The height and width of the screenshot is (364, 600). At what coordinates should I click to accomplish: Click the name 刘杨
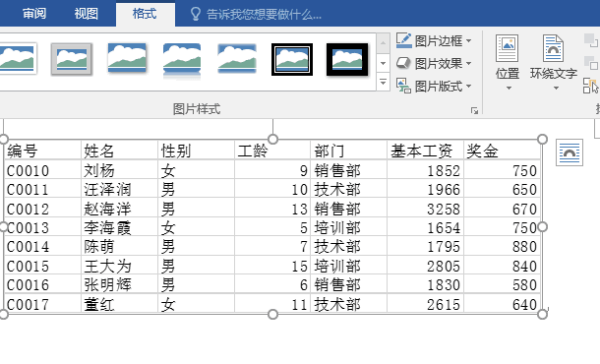tap(99, 170)
